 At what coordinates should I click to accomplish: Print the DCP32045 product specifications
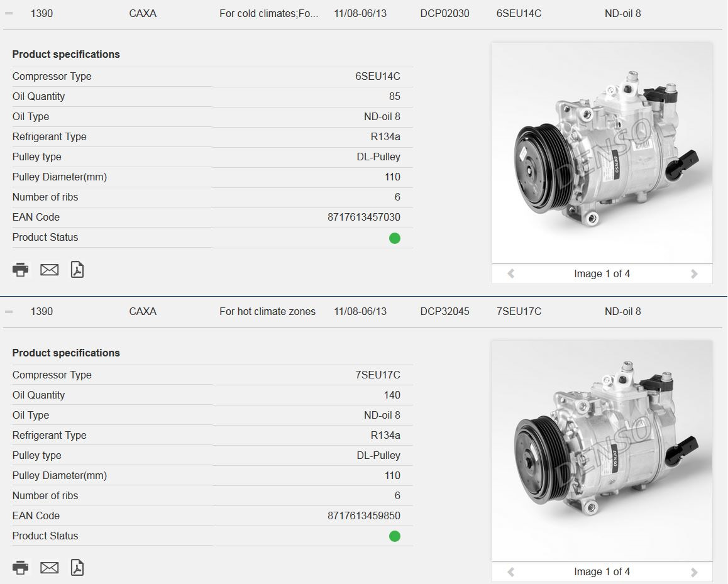pos(20,567)
